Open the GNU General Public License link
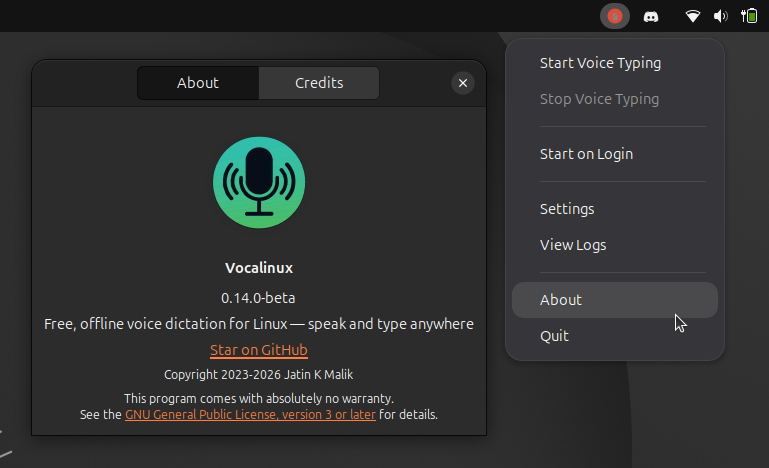The image size is (769, 468). [250, 415]
